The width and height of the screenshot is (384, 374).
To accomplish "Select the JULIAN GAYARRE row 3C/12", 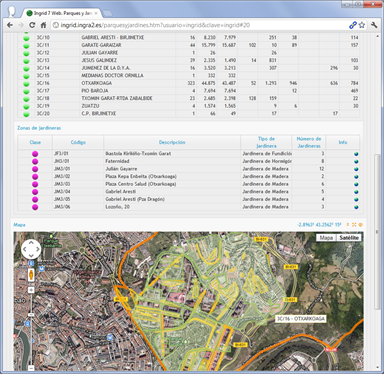I will pyautogui.click(x=189, y=53).
